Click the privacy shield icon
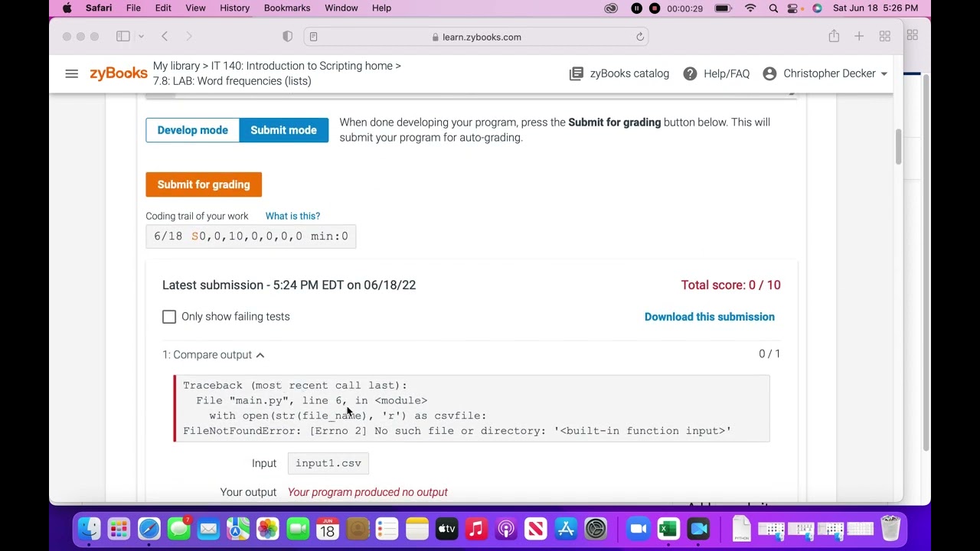This screenshot has width=980, height=551. click(x=288, y=37)
